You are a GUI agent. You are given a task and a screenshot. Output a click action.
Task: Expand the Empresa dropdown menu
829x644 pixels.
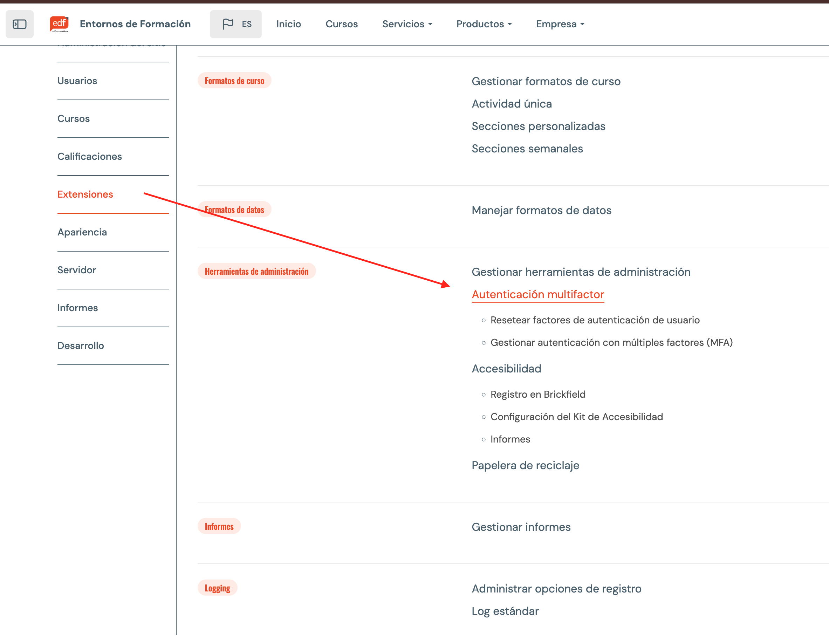(560, 24)
